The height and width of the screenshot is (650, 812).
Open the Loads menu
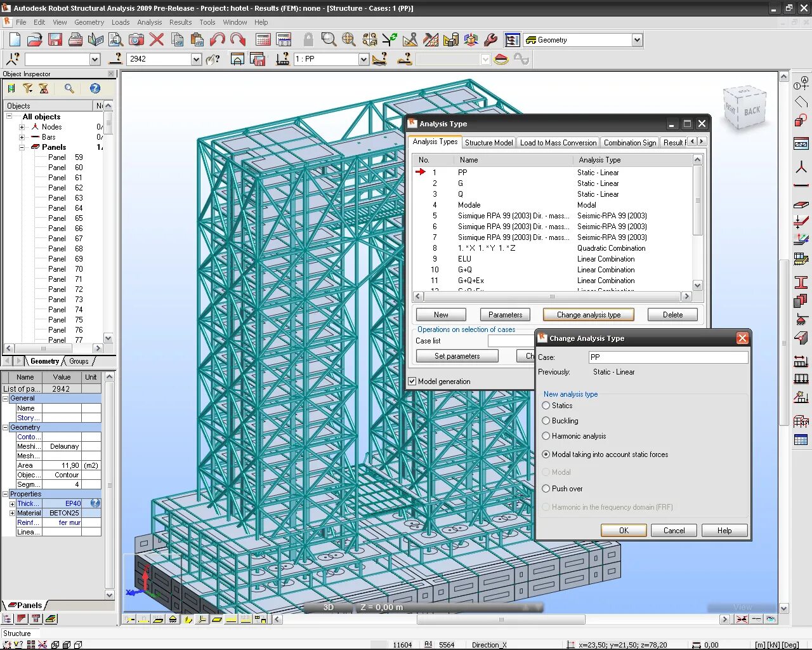coord(121,22)
